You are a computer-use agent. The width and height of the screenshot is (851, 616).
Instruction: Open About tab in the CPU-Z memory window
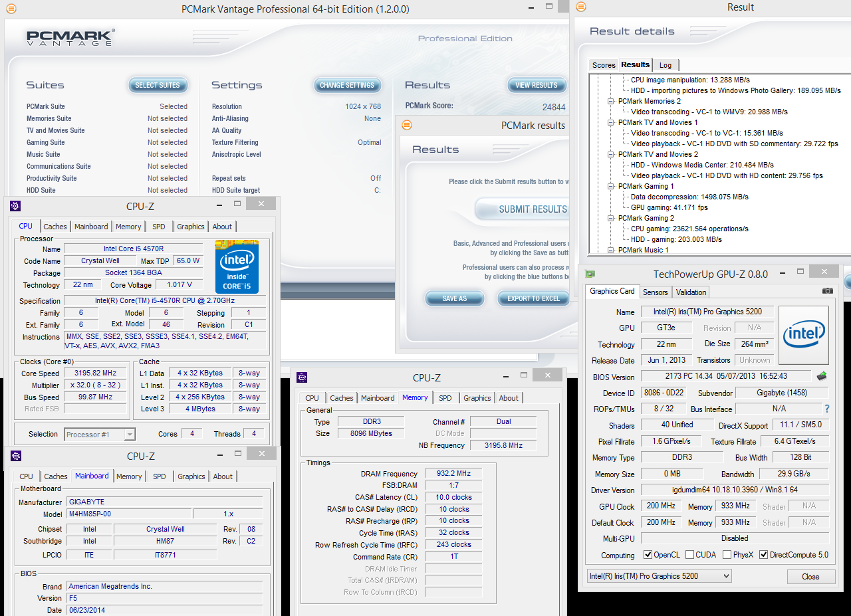[509, 398]
